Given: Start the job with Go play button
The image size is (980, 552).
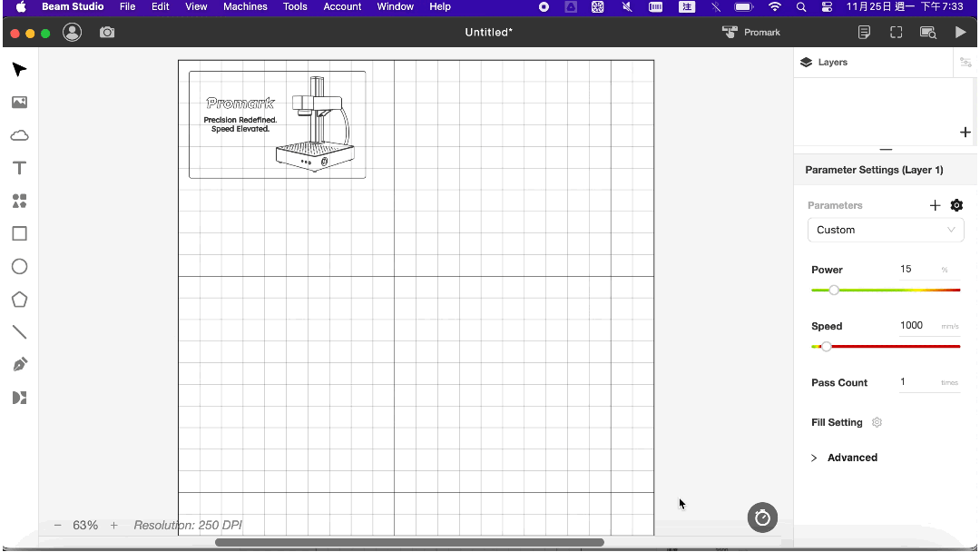Looking at the screenshot, I should [961, 32].
